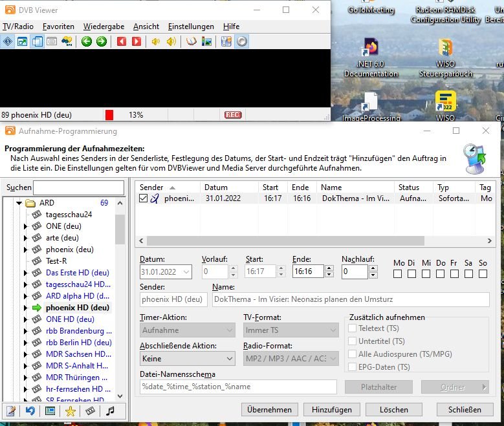
Task: Click the music note radio filter icon
Action: point(111,410)
